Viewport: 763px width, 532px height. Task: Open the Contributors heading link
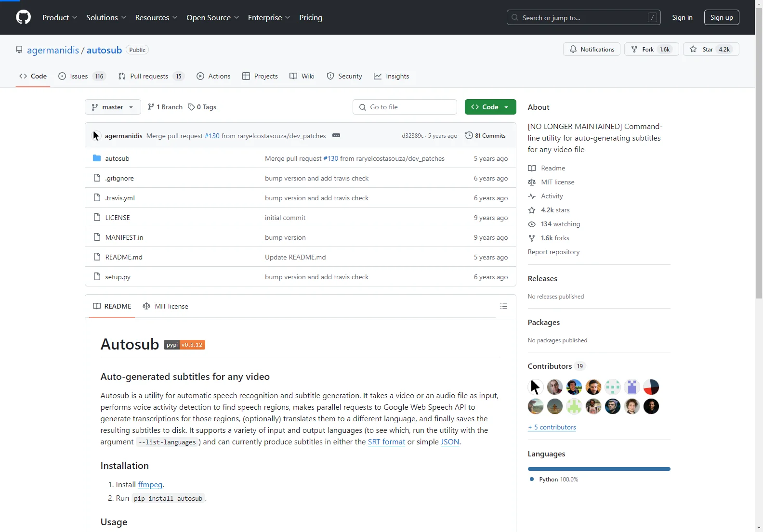pyautogui.click(x=556, y=366)
